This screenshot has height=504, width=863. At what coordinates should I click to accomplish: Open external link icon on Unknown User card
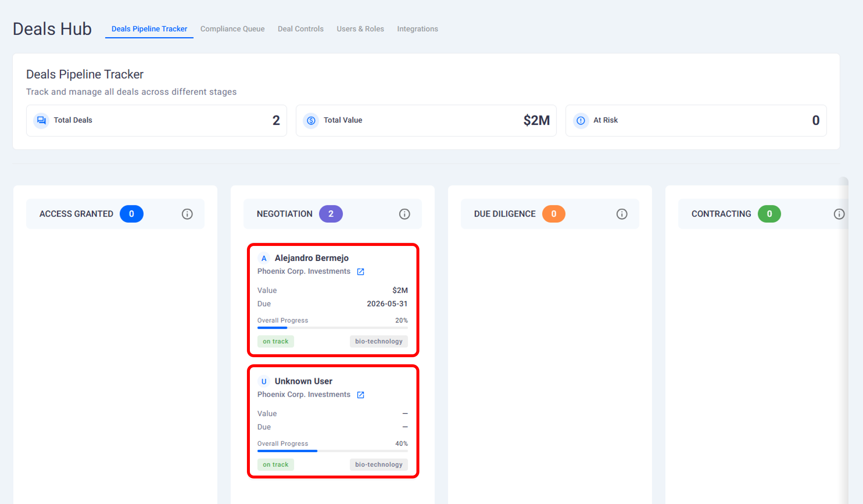[x=360, y=395]
